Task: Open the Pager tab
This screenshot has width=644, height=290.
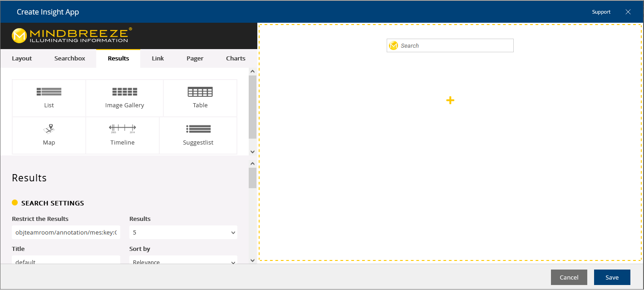Action: [195, 58]
